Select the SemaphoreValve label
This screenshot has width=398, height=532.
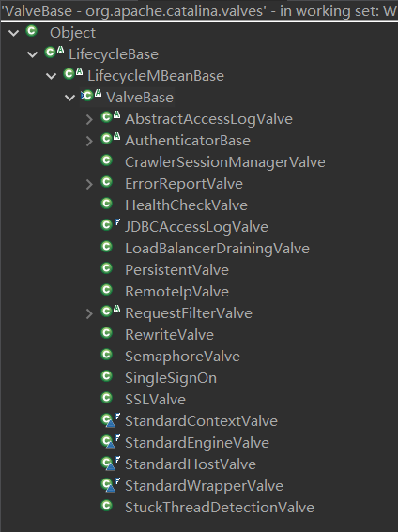pos(182,357)
